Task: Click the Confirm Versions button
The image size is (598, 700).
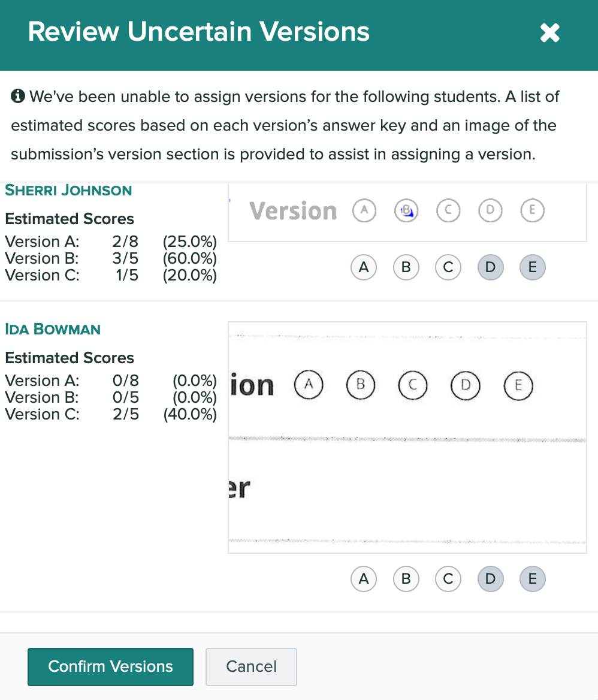Action: 110,666
